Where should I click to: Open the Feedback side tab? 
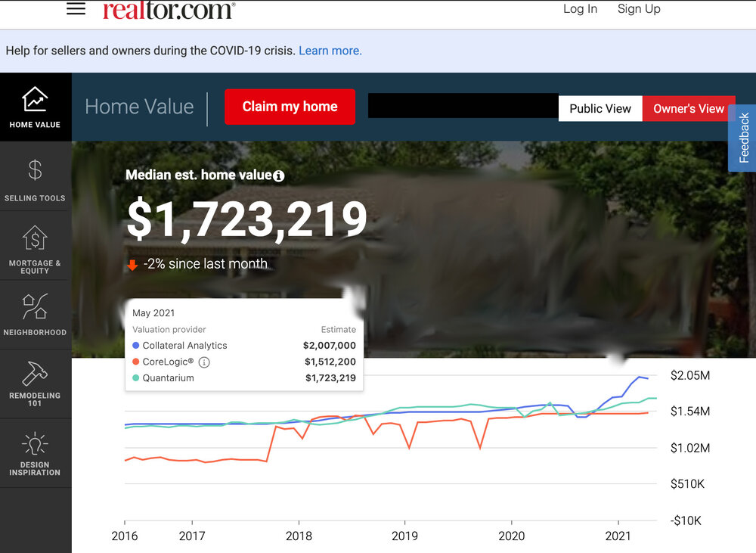[x=744, y=137]
